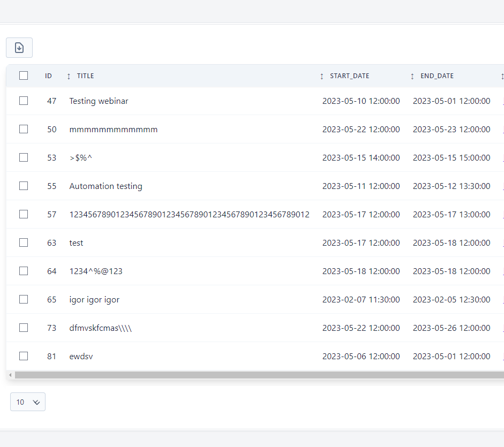The width and height of the screenshot is (504, 447).
Task: Check the box for row ID 57
Action: point(24,214)
